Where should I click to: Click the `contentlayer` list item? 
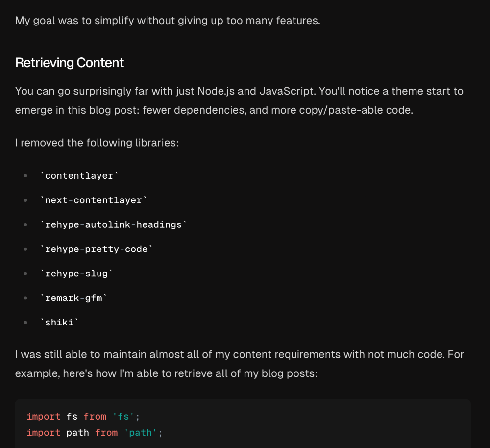79,176
